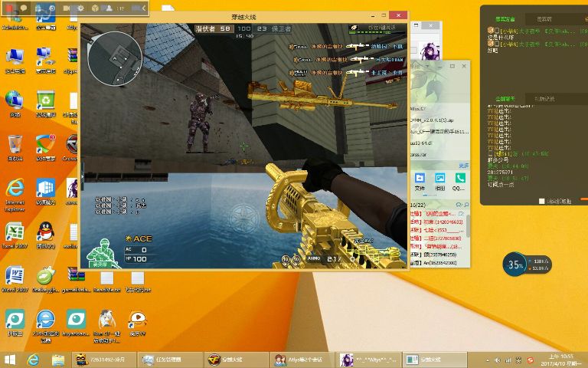The width and height of the screenshot is (588, 368).
Task: Collapse the recording toolbar with the arrow
Action: coord(144,8)
